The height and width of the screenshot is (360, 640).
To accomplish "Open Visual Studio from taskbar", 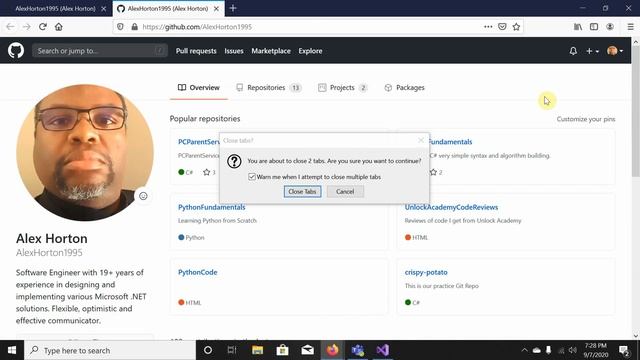I will click(x=382, y=350).
